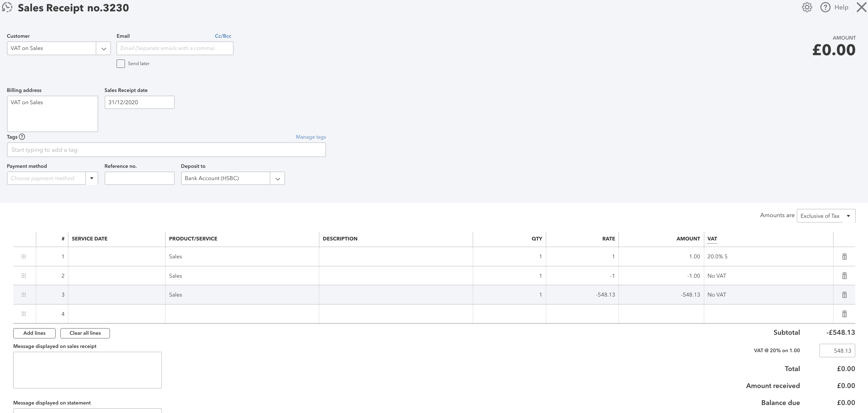This screenshot has width=868, height=413.
Task: Click Sales product cell in row 3
Action: pyautogui.click(x=242, y=295)
